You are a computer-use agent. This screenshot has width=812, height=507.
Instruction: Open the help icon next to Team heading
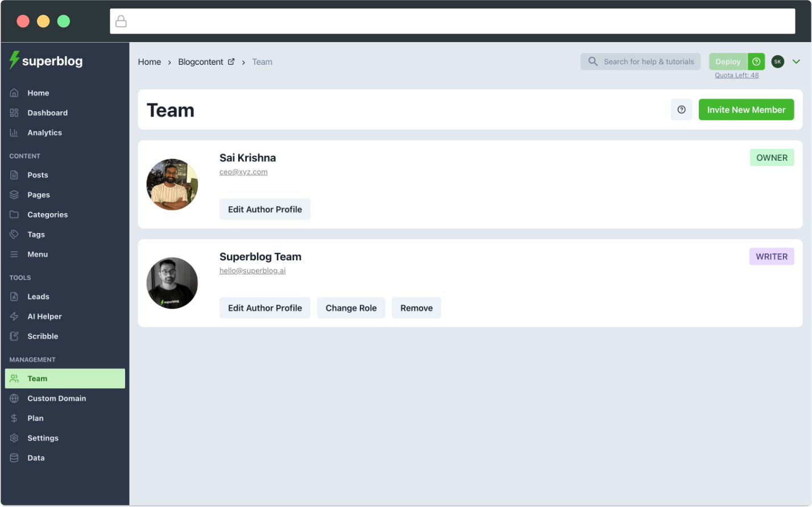pyautogui.click(x=681, y=110)
